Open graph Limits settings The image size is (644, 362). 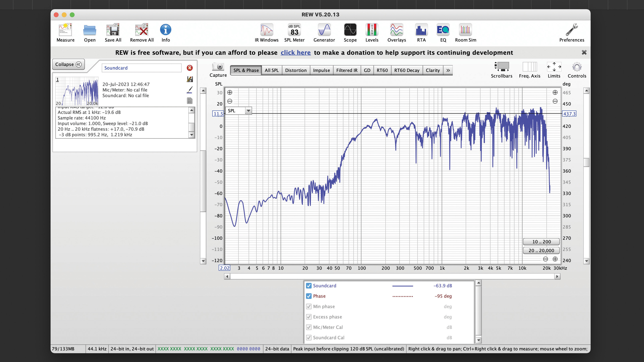[554, 70]
